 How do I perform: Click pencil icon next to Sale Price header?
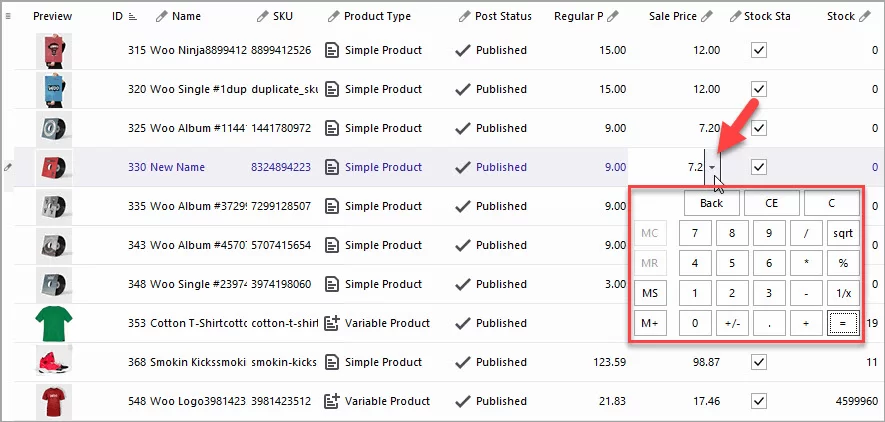pyautogui.click(x=707, y=17)
